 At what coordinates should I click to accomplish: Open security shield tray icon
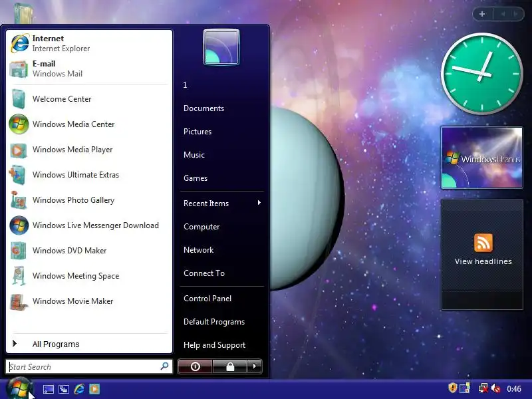[452, 388]
